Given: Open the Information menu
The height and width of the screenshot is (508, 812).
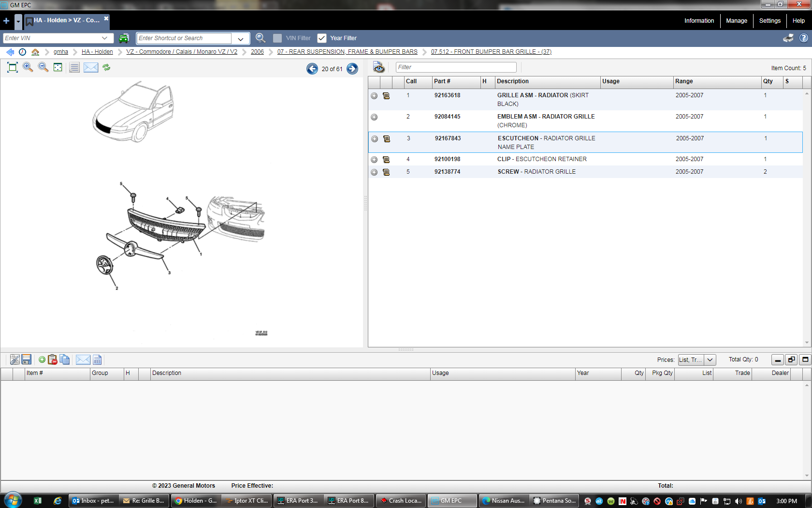Looking at the screenshot, I should pos(699,21).
